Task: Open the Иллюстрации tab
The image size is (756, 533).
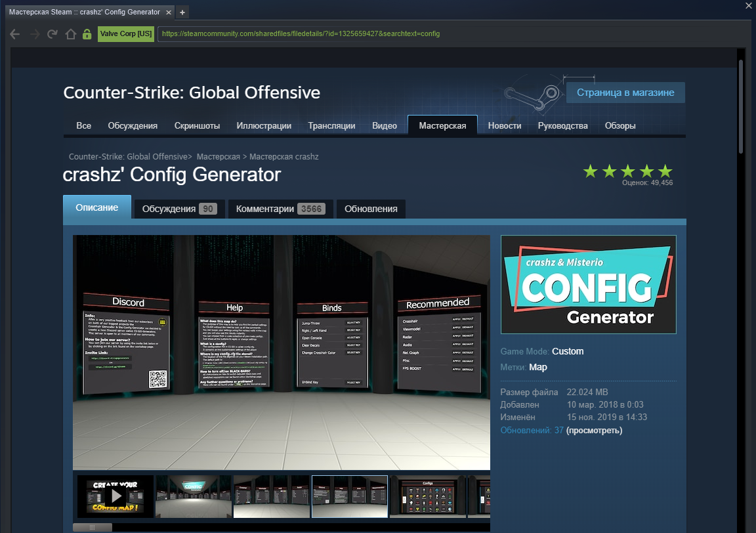Action: 264,125
